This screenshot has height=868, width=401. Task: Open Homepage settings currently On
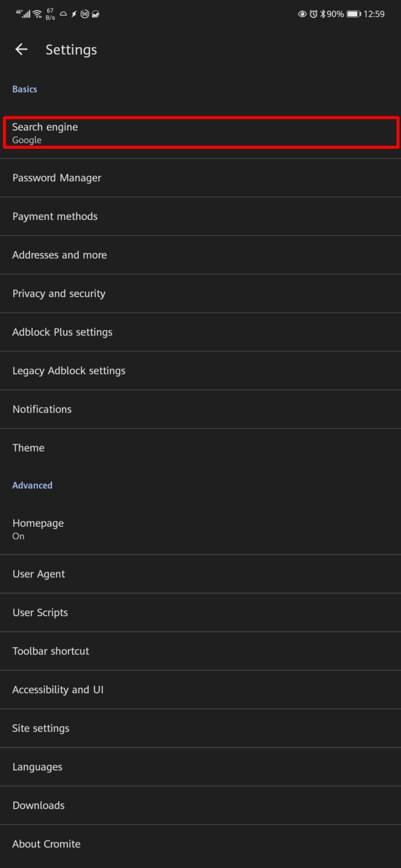point(200,529)
